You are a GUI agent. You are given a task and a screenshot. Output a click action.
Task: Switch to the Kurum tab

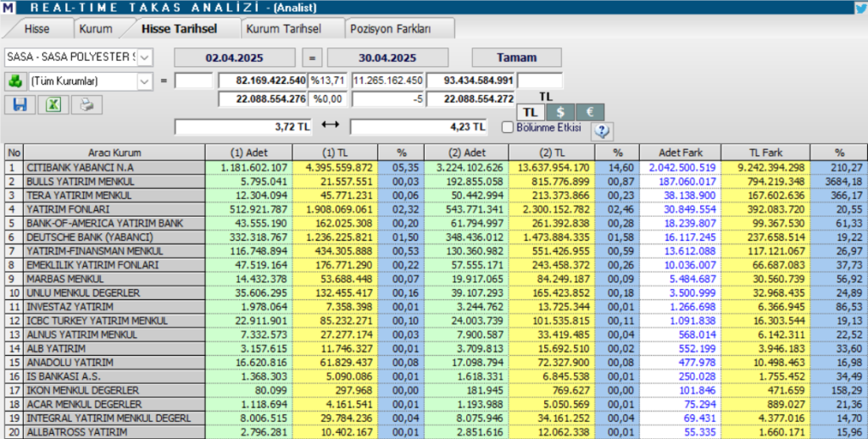click(96, 29)
